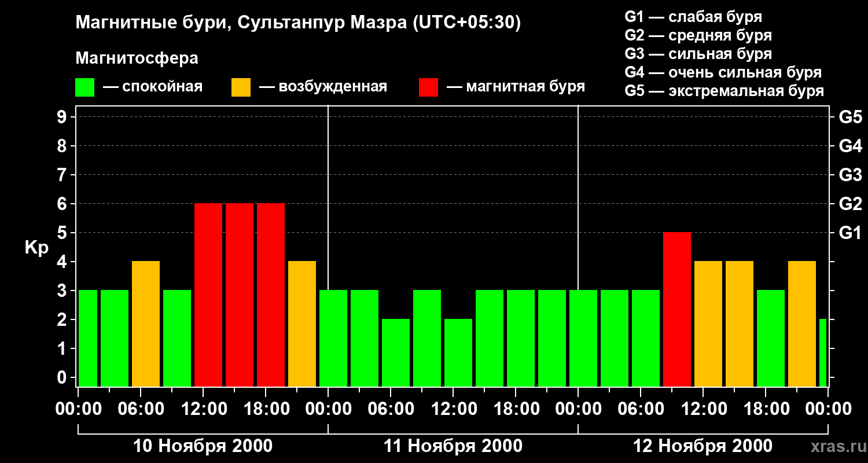Click the green Kp 2 bar above 12:00 on 11 Ноября
Image resolution: width=868 pixels, height=463 pixels.
(458, 352)
